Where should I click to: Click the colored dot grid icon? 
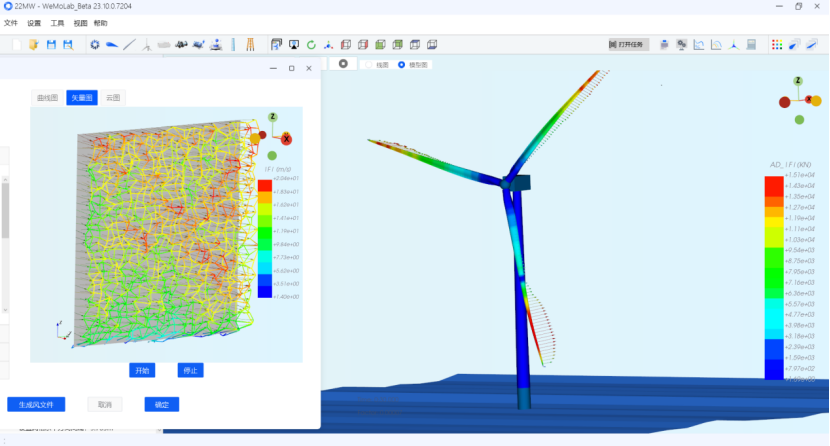[x=776, y=45]
